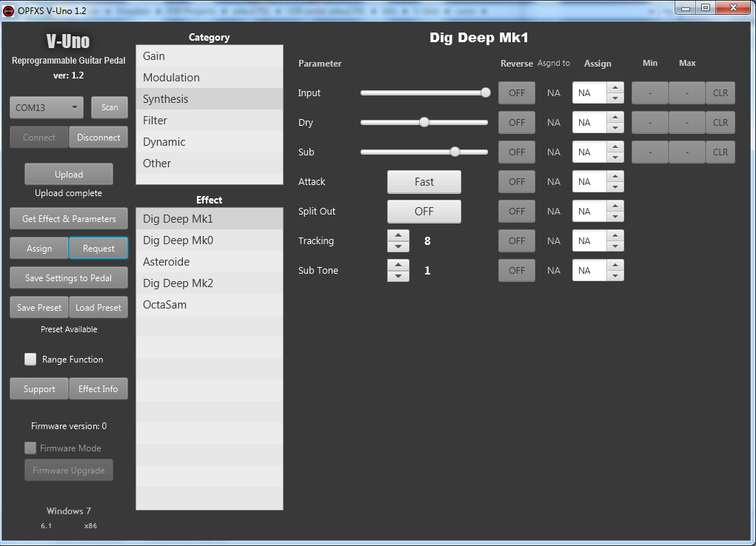This screenshot has height=546, width=756.
Task: Click the Load Preset button
Action: coord(98,308)
